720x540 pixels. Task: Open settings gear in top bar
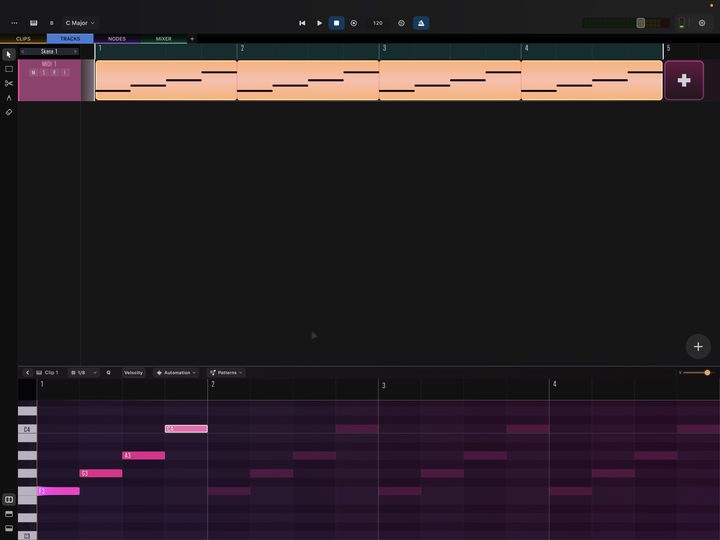coord(702,23)
